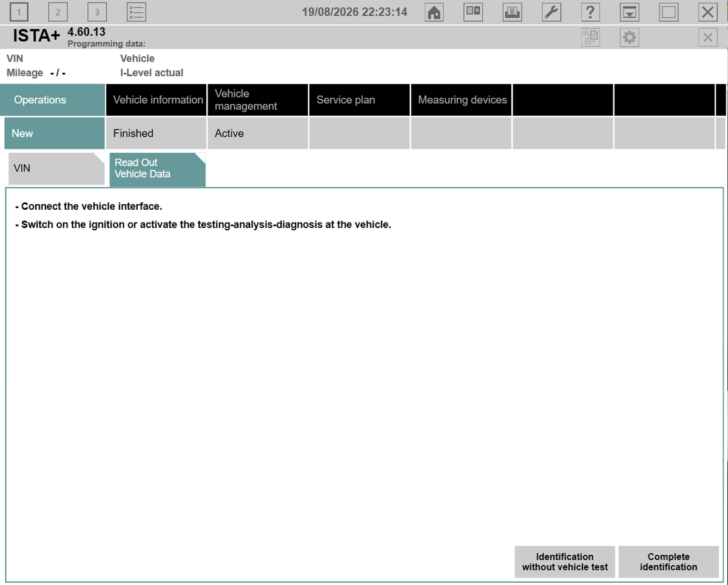Open Vehicle information tab
Screen dimensions: 728x585
coord(156,100)
